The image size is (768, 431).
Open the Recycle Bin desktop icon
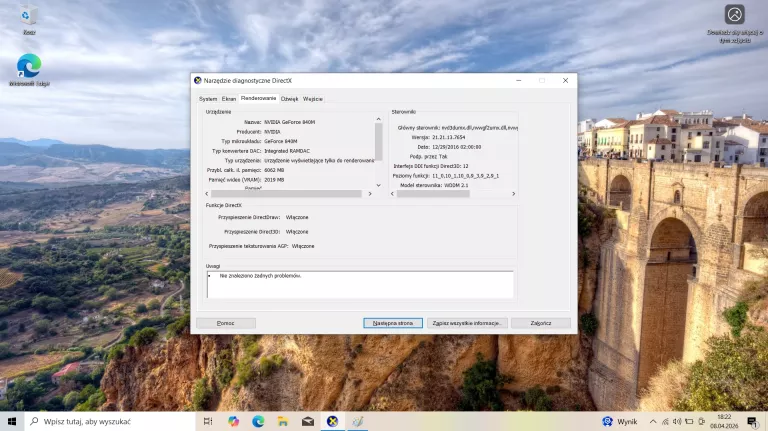[29, 16]
